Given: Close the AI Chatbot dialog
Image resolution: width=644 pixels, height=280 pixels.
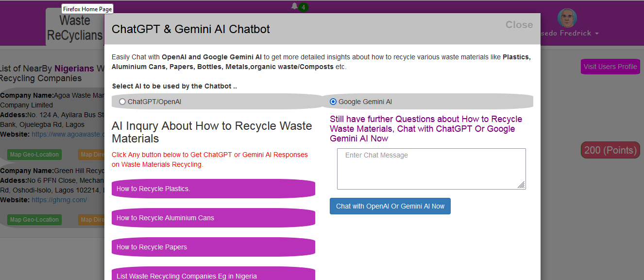Looking at the screenshot, I should click(x=519, y=25).
